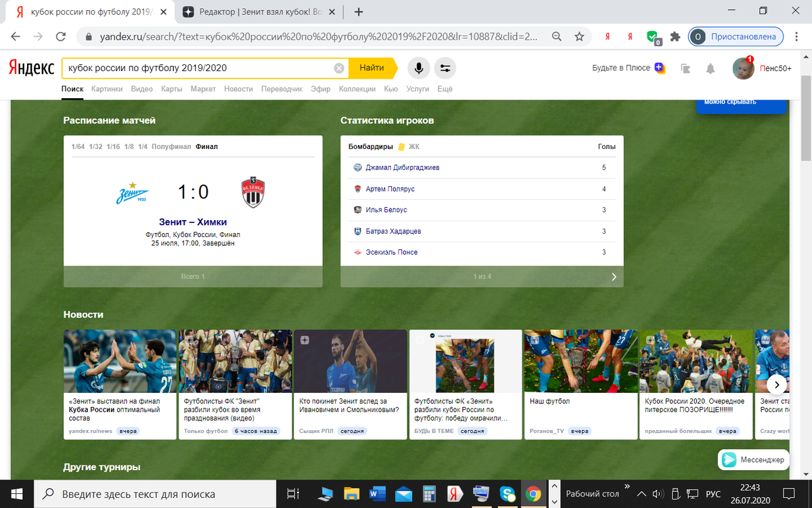812x508 pixels.
Task: Open Task View in taskbar
Action: point(292,494)
